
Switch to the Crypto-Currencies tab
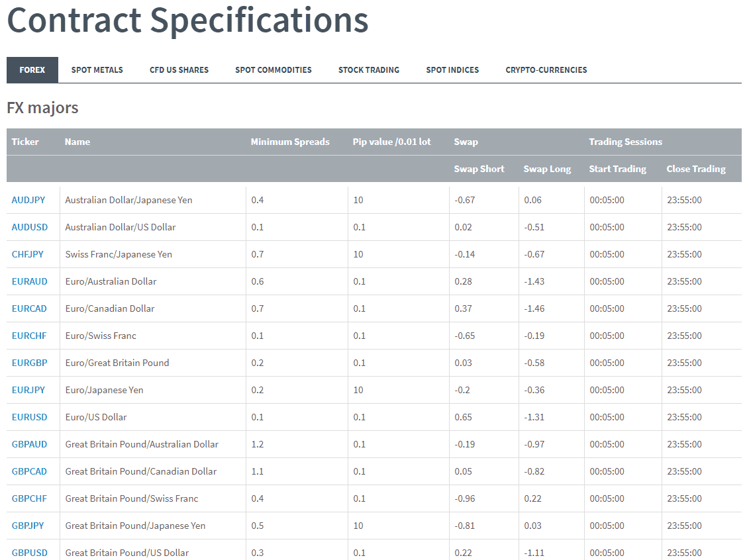point(546,70)
